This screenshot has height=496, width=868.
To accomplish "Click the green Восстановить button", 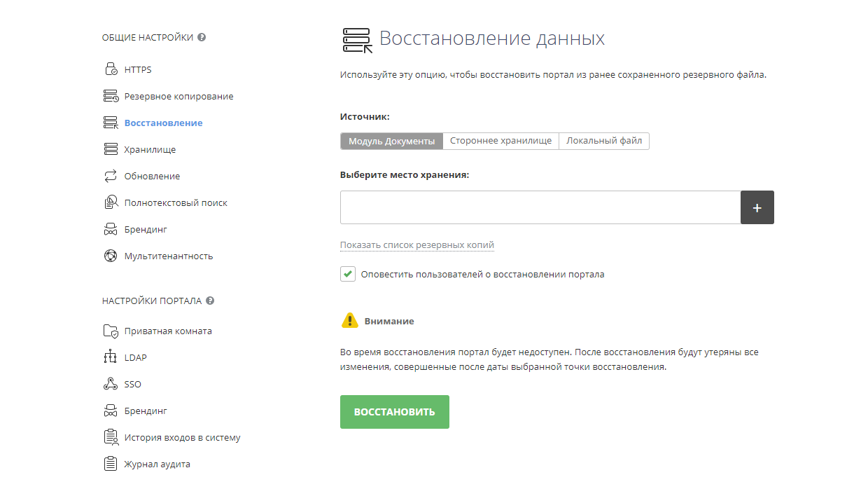I will (x=395, y=412).
